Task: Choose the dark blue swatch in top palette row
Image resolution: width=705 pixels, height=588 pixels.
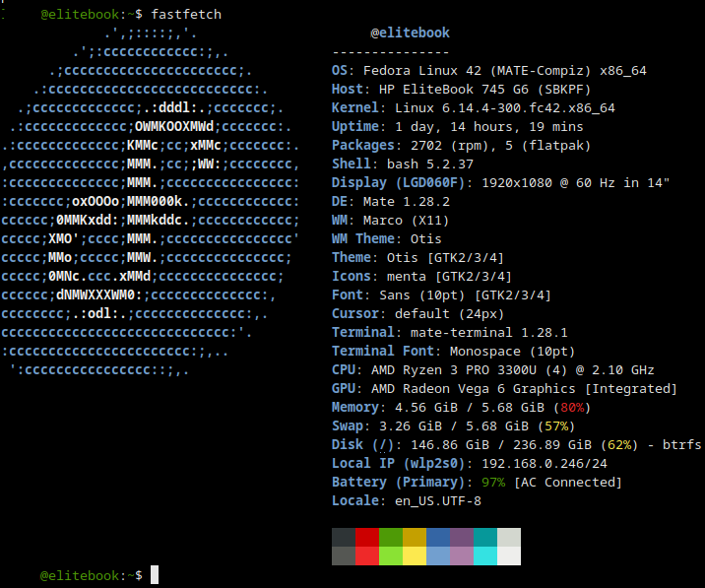Action: tap(438, 537)
